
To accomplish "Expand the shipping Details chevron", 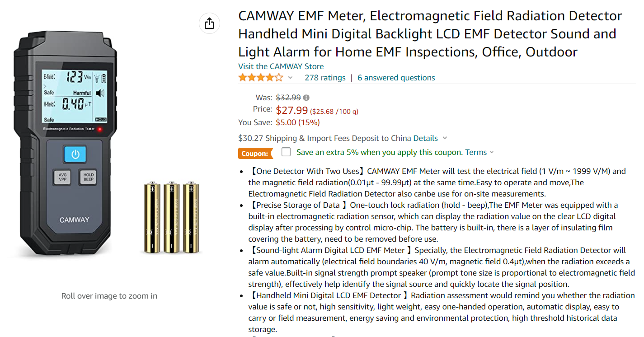I will click(445, 138).
